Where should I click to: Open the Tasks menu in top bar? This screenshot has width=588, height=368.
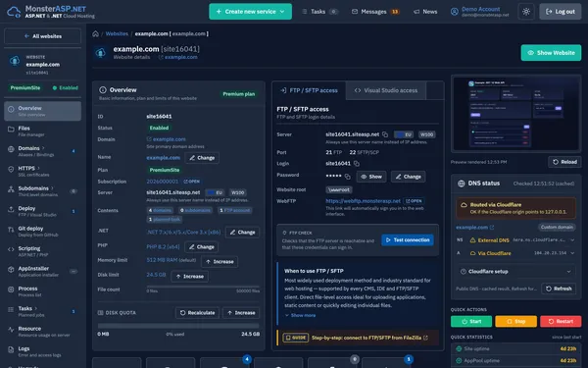pyautogui.click(x=319, y=12)
